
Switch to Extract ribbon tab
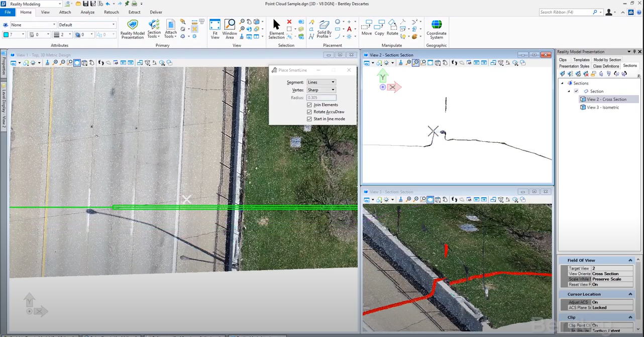point(134,12)
